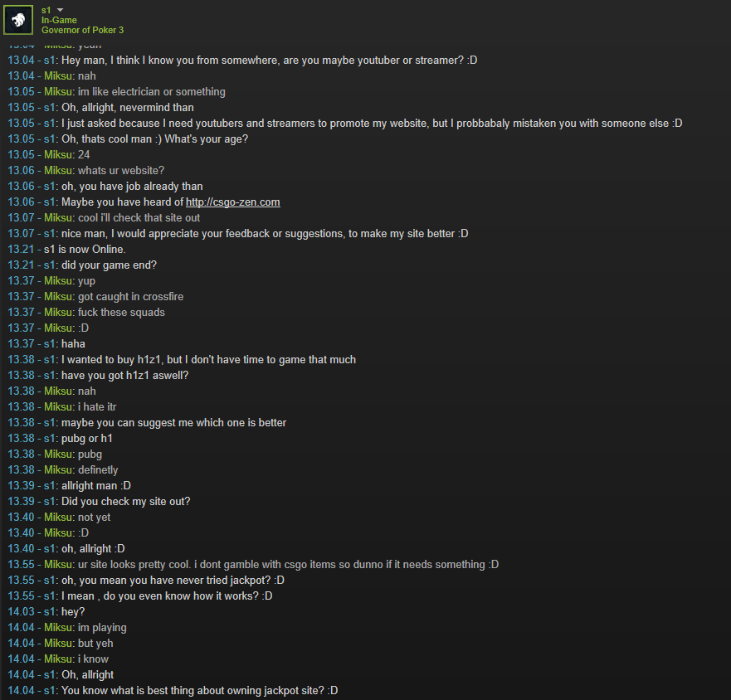Click the Governor of Poker 3 game label
Screen dimensions: 731x700
pos(82,31)
